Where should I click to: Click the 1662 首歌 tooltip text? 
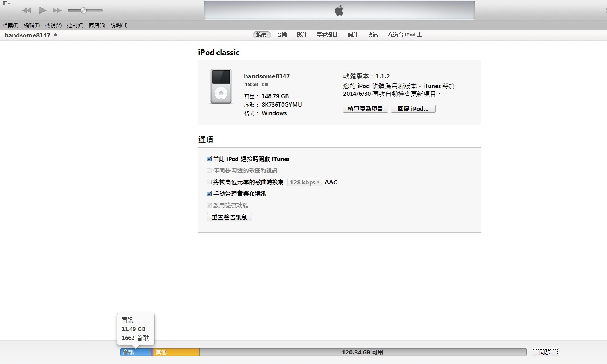pos(135,338)
